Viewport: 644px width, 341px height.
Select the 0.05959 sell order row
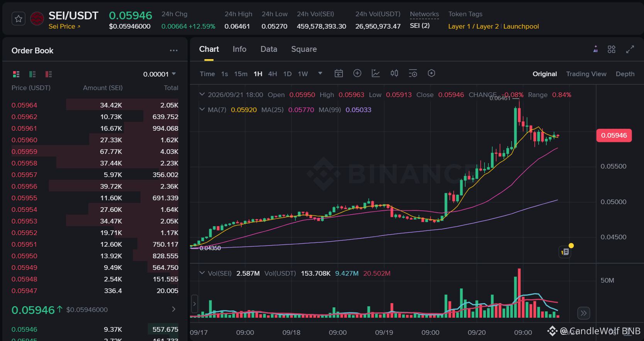tap(95, 152)
